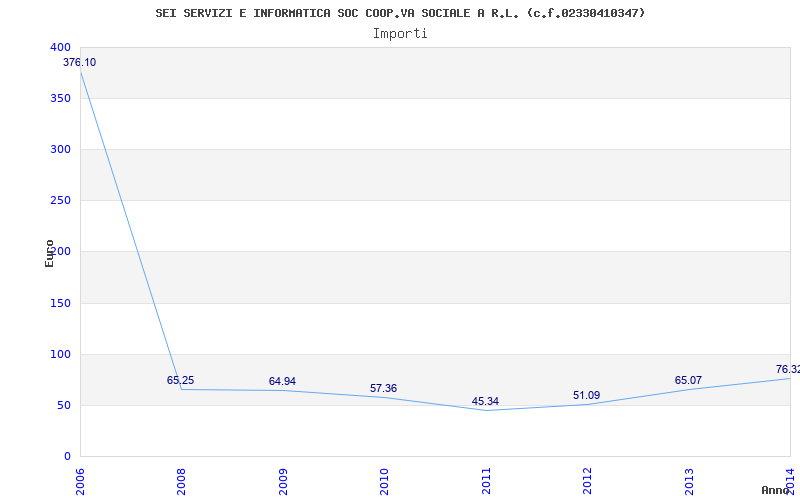Click the 0 y-axis tick label
800x500 pixels.
tap(67, 457)
